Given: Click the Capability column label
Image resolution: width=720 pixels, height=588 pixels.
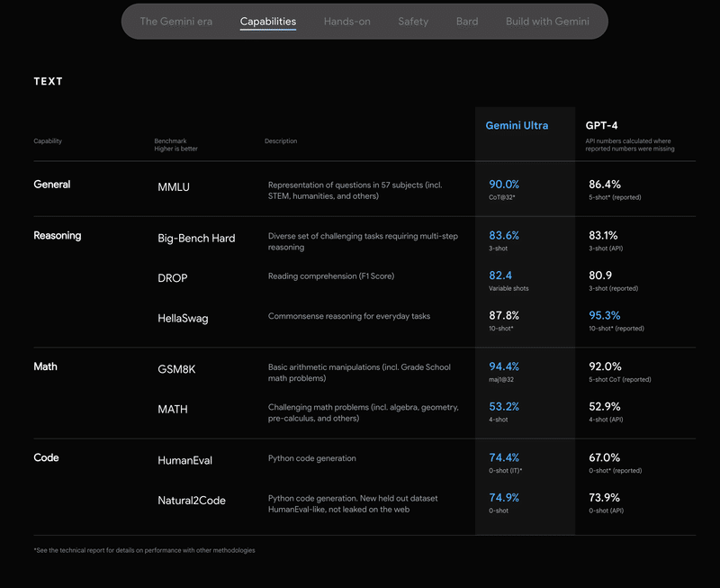Looking at the screenshot, I should point(48,141).
